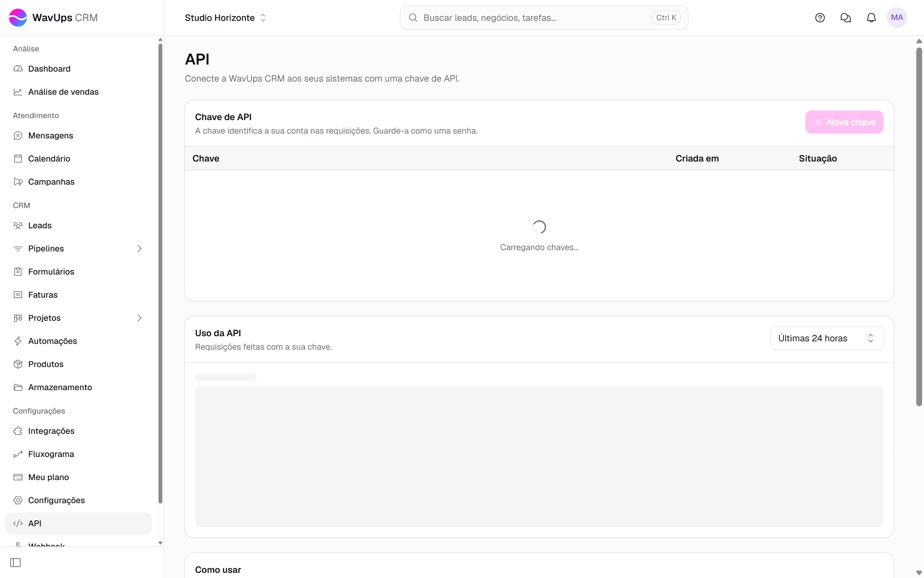Open Faturas from the sidebar
Screen dimensions: 924x578
click(78, 295)
